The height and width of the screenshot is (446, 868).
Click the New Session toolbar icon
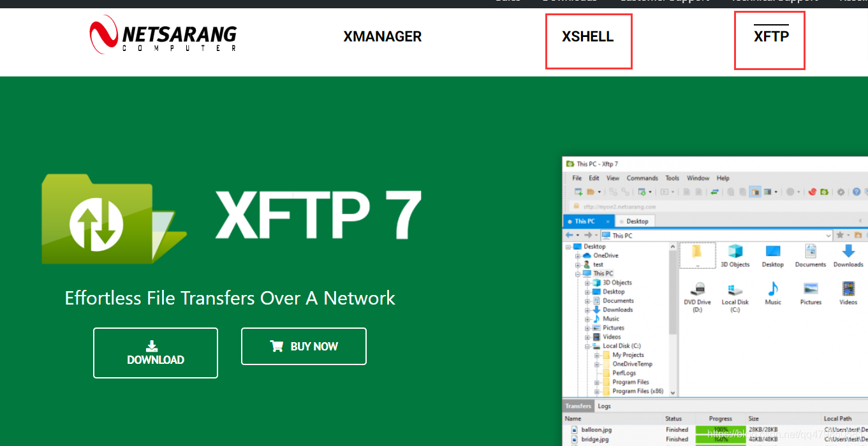pyautogui.click(x=578, y=192)
